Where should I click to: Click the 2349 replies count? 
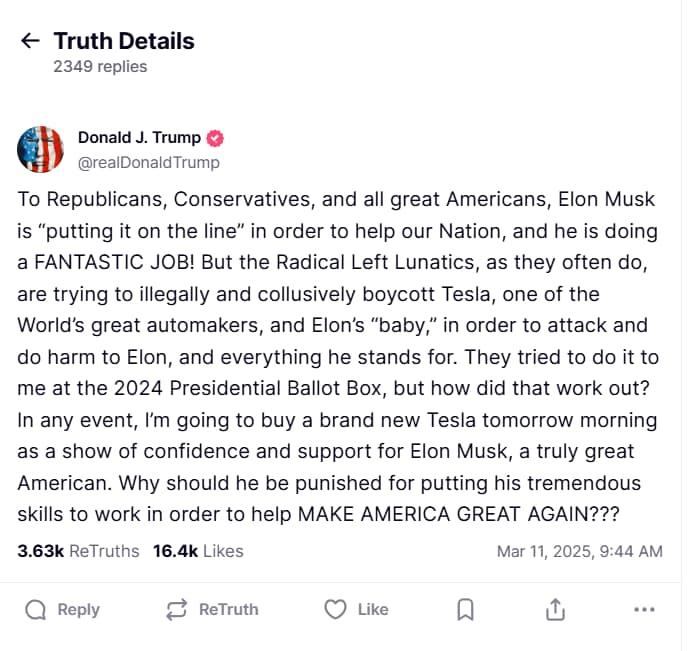[x=100, y=67]
